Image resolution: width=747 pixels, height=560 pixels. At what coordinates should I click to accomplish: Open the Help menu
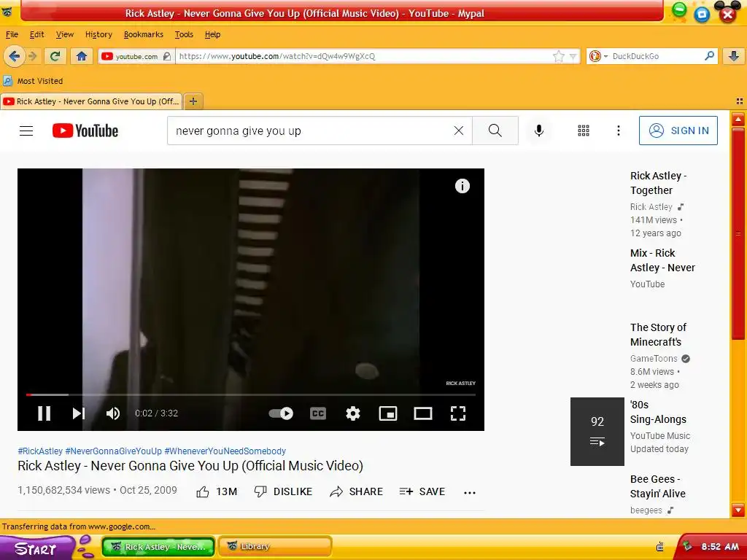212,34
